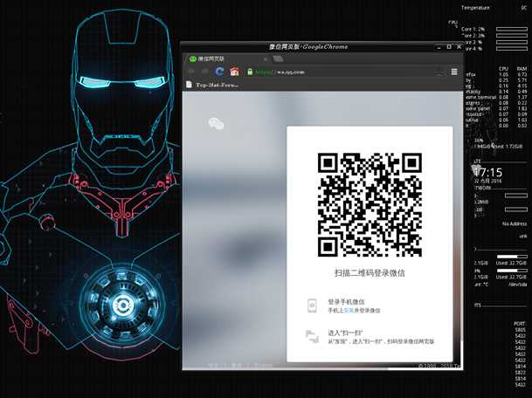
Task: Close the WeChat web tab
Action: (266, 59)
